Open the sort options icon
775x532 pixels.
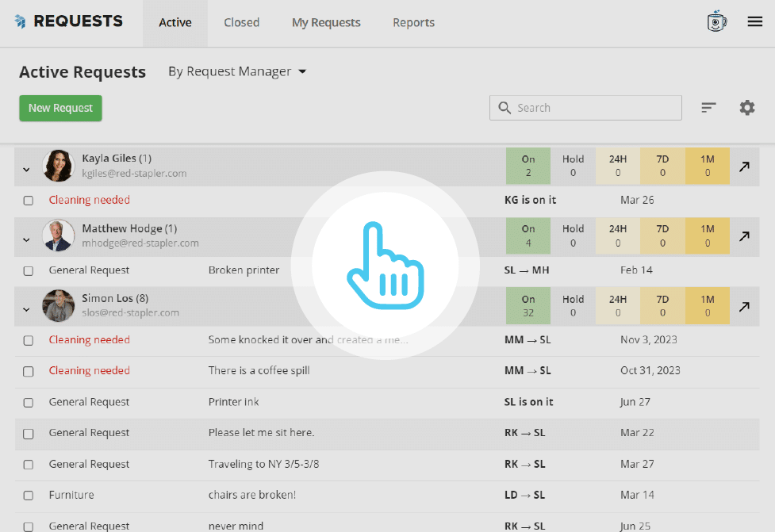pyautogui.click(x=708, y=108)
